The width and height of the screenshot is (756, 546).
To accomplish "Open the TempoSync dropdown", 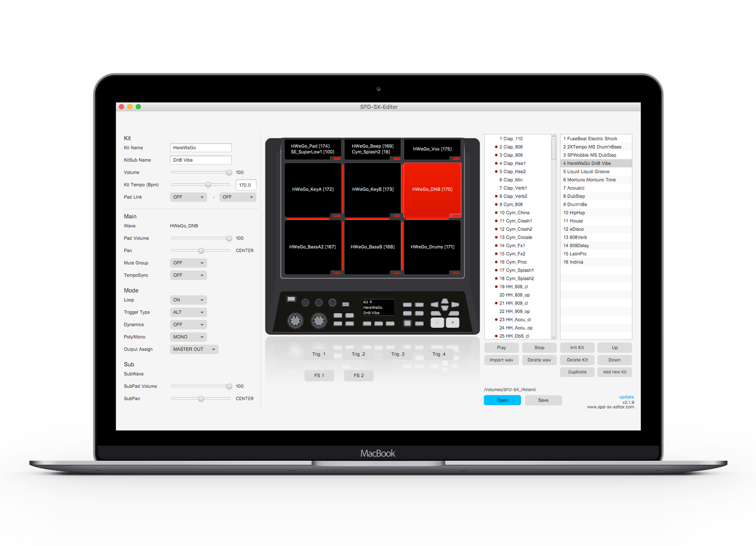I will [x=188, y=276].
